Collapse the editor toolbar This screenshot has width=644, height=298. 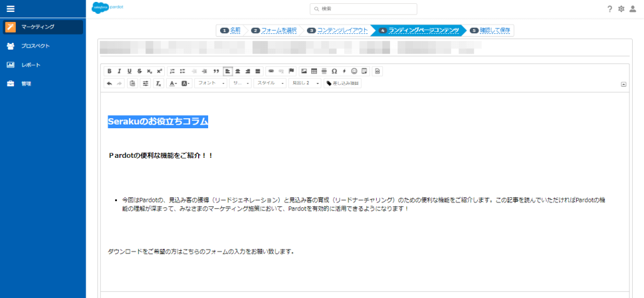point(623,84)
